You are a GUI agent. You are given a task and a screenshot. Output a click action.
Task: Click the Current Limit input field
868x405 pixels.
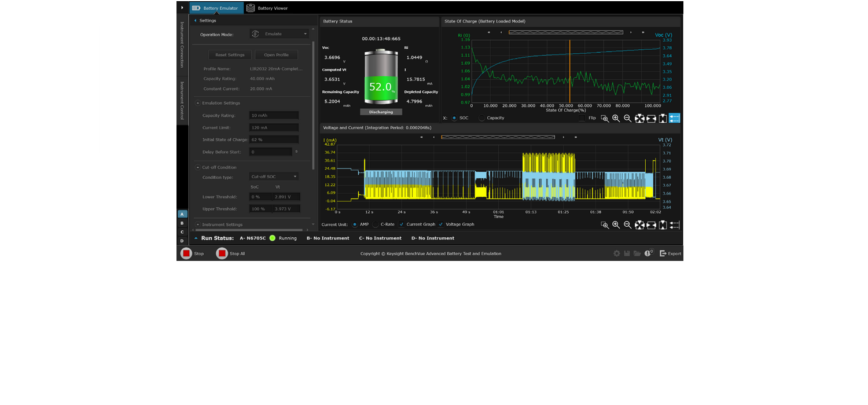point(274,127)
